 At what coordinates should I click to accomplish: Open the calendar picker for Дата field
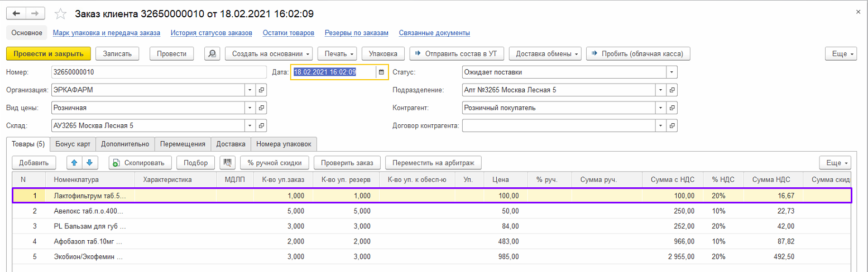381,72
